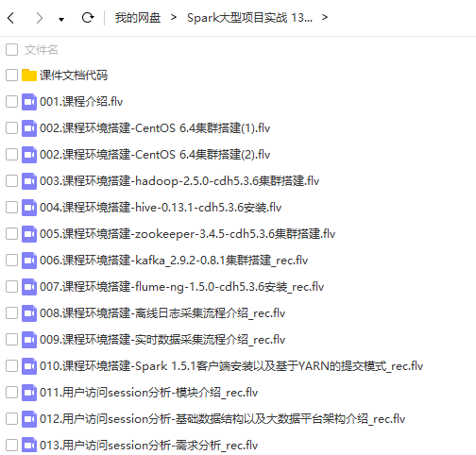Image resolution: width=476 pixels, height=455 pixels.
Task: Click video icon of 007 flume-ng file
Action: [x=29, y=287]
